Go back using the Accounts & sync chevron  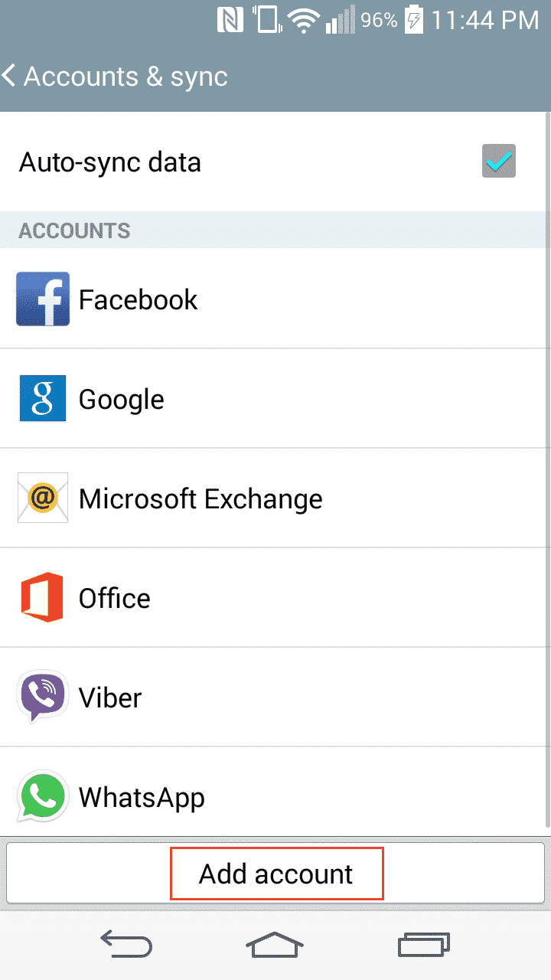click(10, 77)
